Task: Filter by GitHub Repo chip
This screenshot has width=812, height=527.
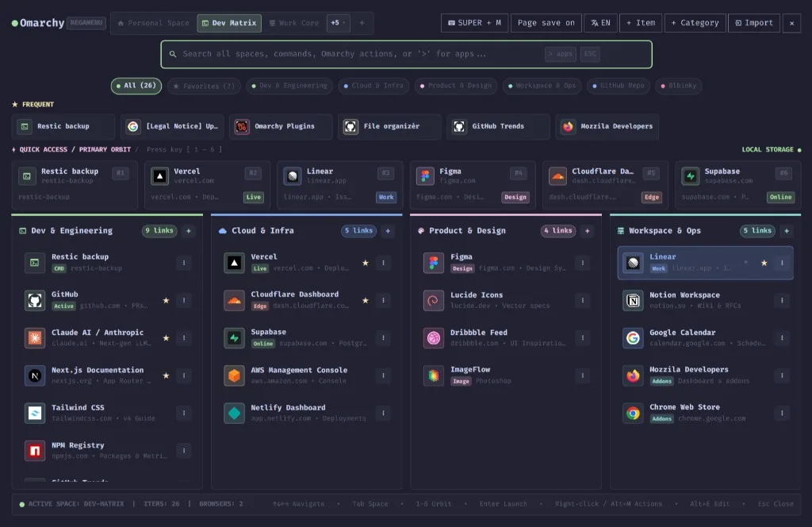Action: point(619,86)
